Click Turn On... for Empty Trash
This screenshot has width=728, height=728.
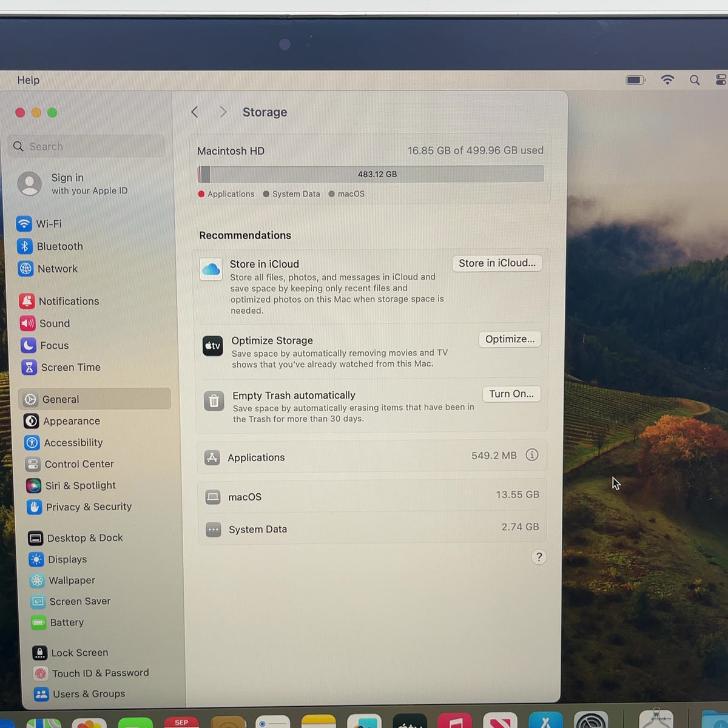[511, 394]
